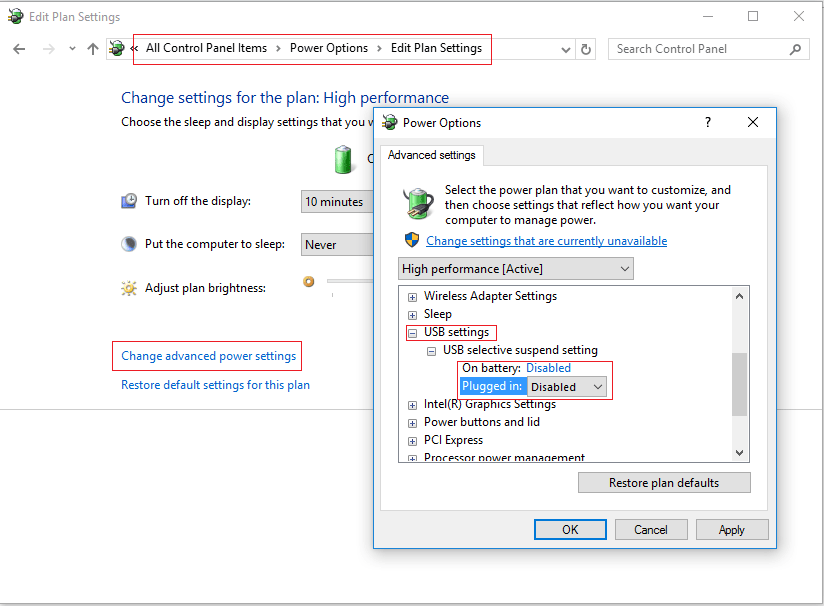Refresh the Control Panel page
824x606 pixels.
click(x=586, y=49)
